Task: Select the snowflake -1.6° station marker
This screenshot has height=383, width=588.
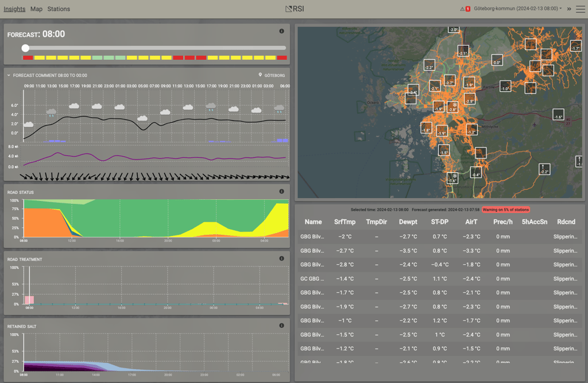Action: (x=452, y=178)
